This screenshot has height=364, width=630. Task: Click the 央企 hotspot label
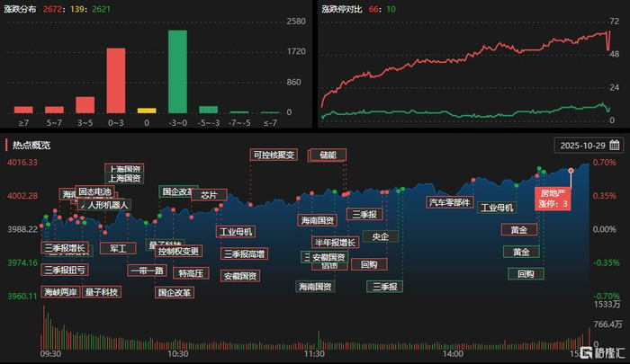point(381,236)
